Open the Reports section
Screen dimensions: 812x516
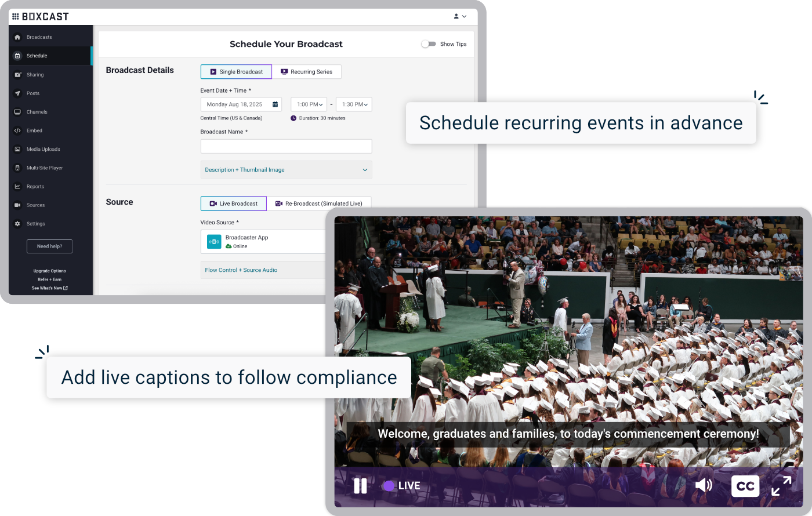click(x=35, y=187)
